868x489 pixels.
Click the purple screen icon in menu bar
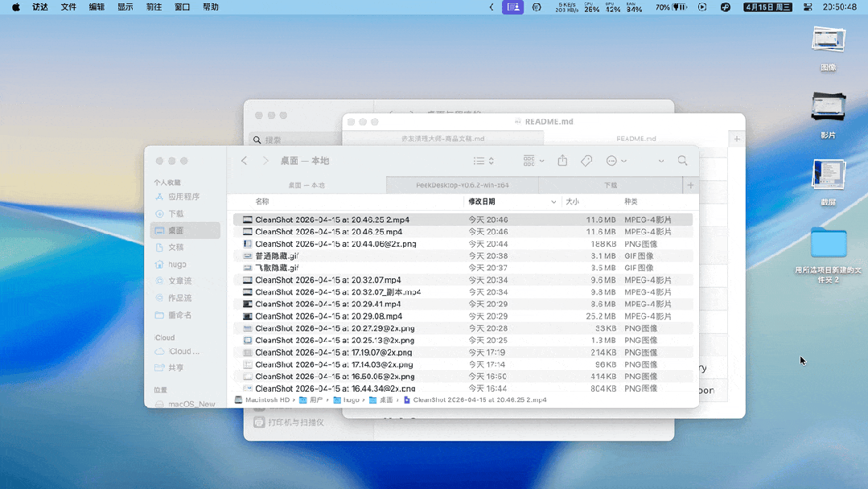pos(512,7)
